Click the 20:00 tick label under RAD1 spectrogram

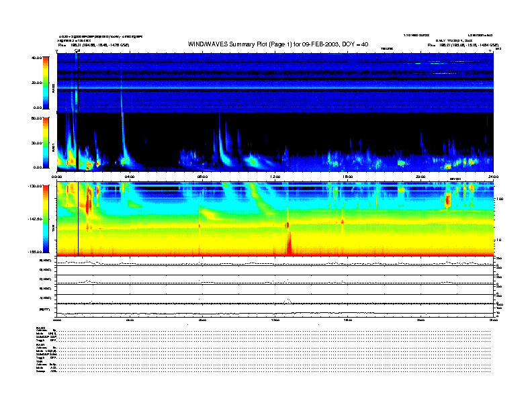coord(420,177)
